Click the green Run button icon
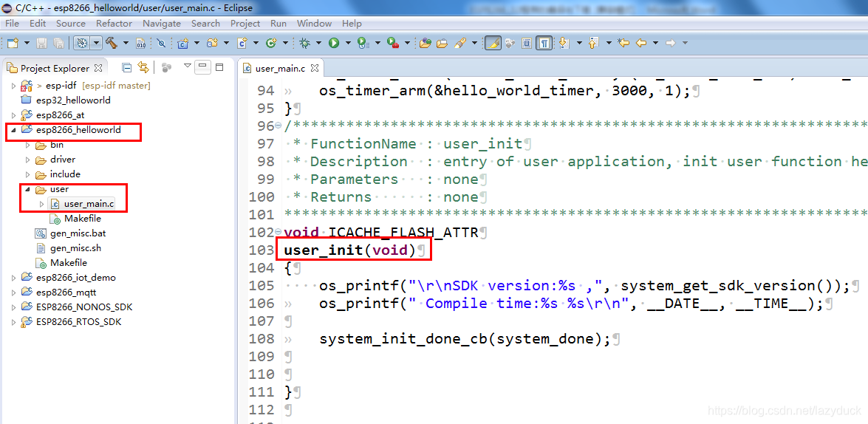The width and height of the screenshot is (868, 424). click(334, 43)
